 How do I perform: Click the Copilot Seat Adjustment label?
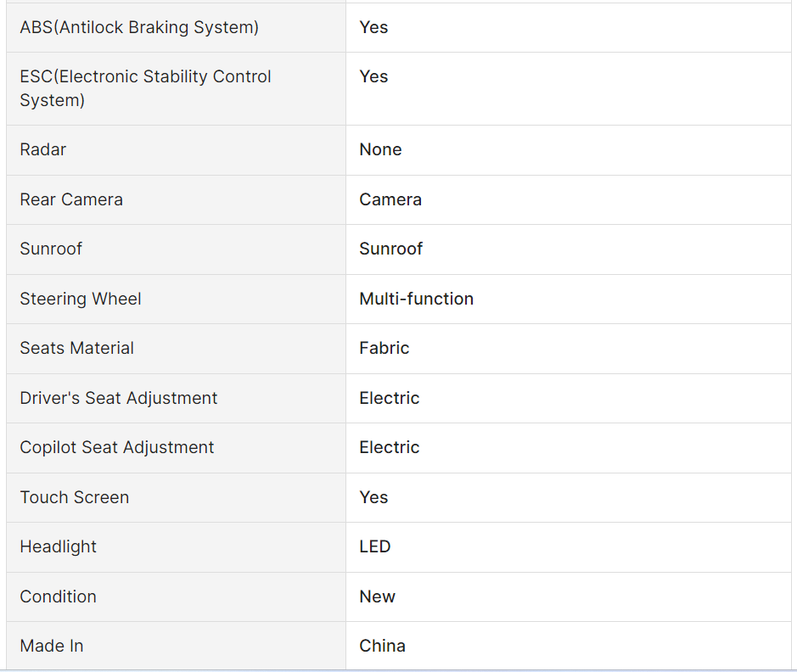117,447
